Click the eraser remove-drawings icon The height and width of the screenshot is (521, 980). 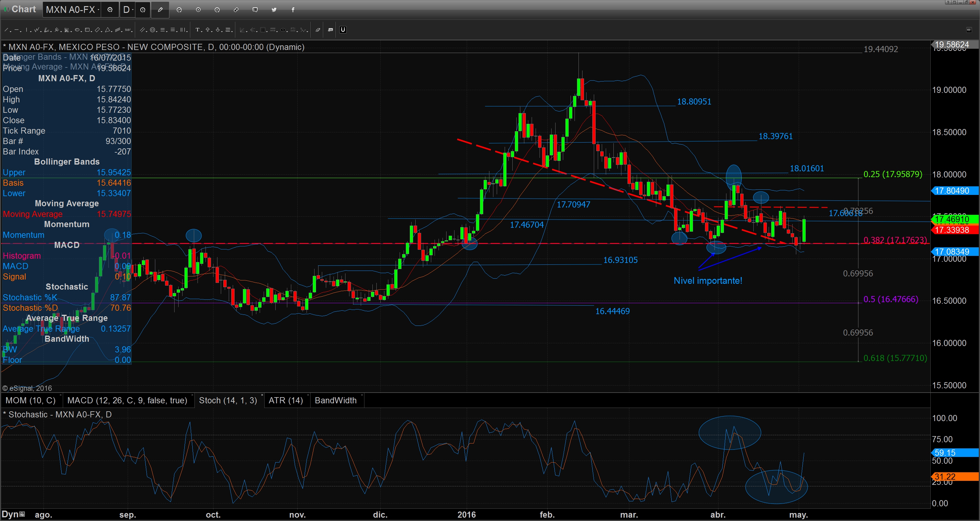coord(318,30)
